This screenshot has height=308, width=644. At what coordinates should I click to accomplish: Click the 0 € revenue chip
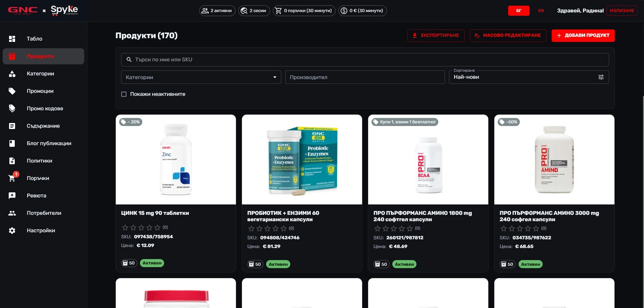(362, 11)
